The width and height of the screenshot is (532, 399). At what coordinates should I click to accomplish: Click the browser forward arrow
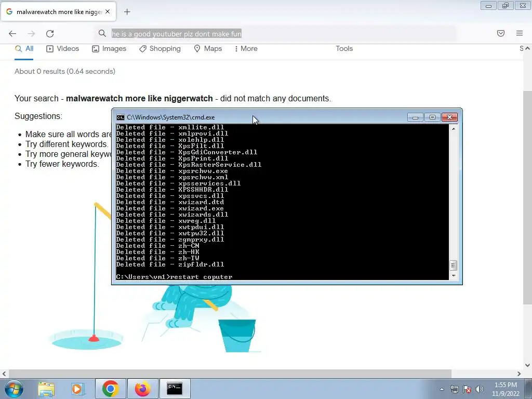pos(31,33)
